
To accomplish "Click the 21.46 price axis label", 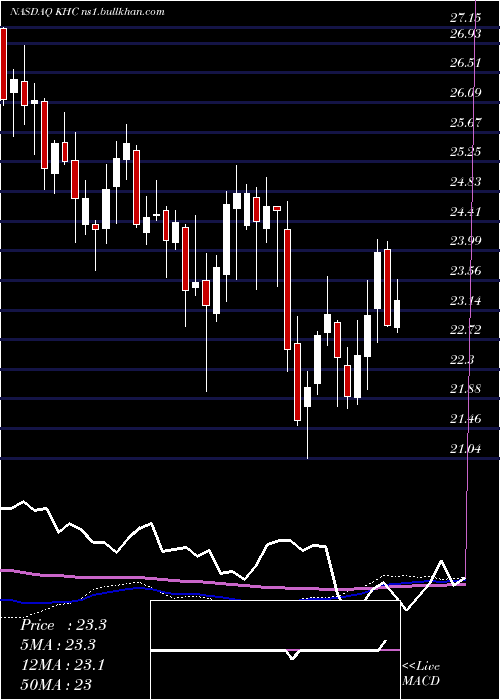I will (466, 419).
